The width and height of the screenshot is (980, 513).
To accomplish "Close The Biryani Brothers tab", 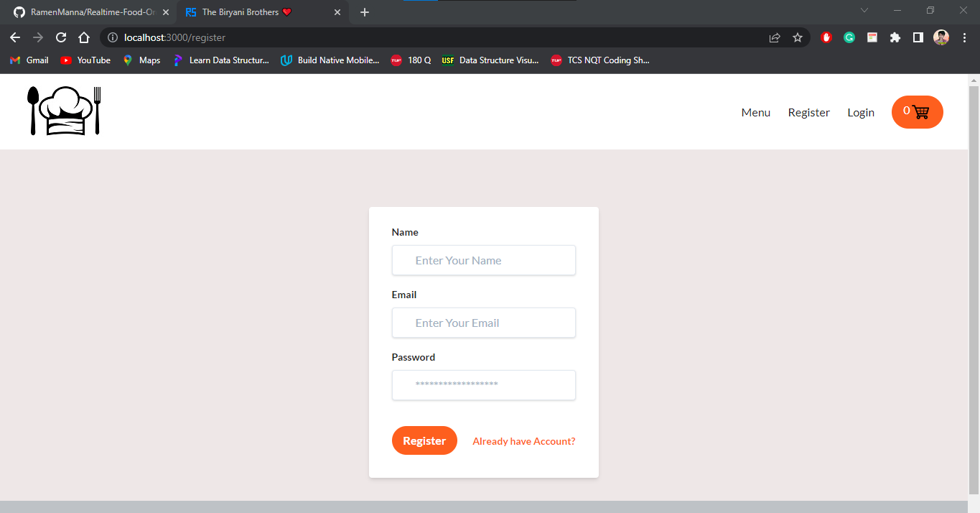I will [337, 12].
